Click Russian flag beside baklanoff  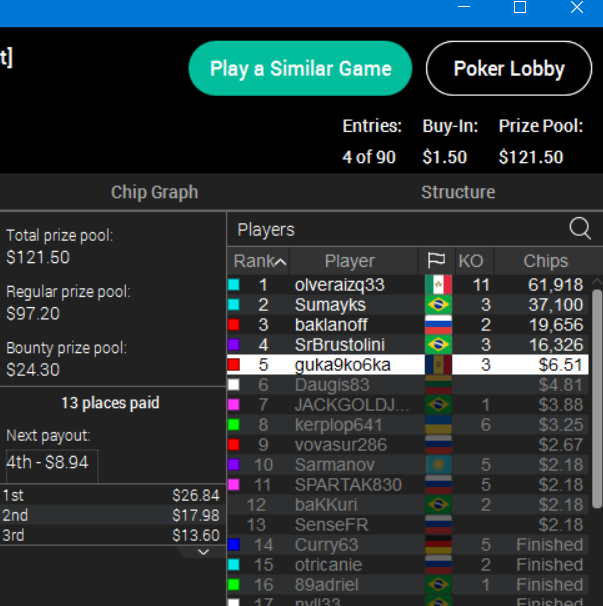(x=438, y=325)
